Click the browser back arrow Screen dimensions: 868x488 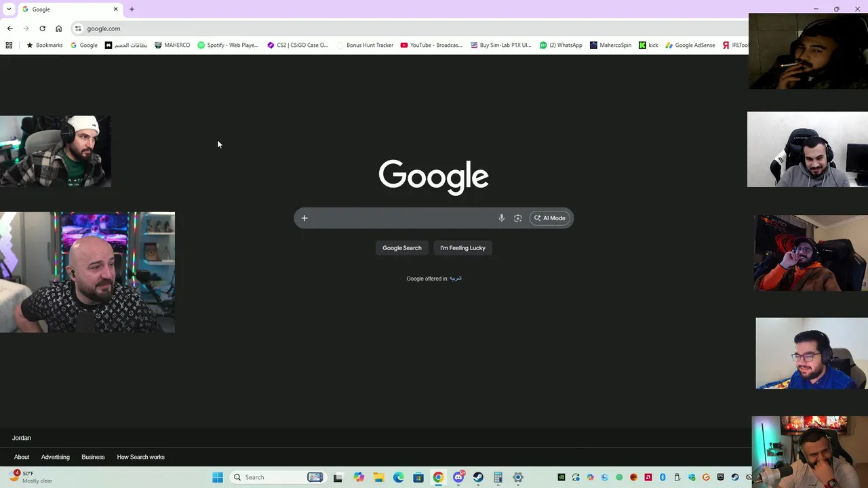click(9, 28)
